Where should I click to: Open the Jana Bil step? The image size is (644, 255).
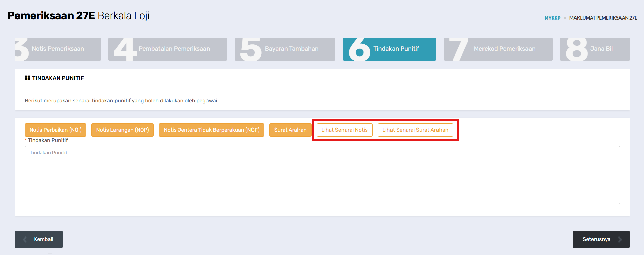pos(595,49)
